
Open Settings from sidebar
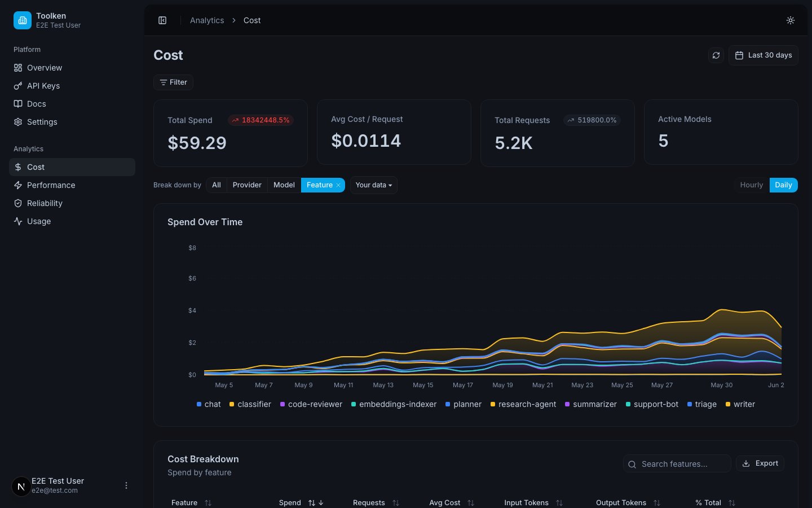click(72, 122)
